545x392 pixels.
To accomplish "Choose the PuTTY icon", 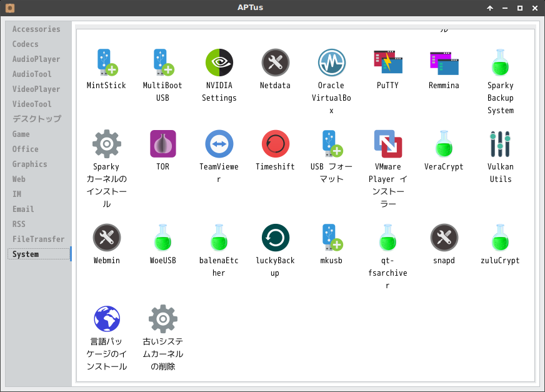I will [x=388, y=63].
